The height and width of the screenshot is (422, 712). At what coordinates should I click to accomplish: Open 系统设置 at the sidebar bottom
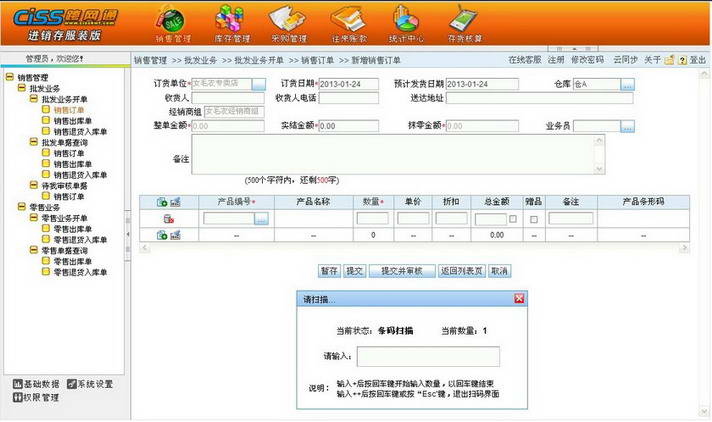coord(90,384)
